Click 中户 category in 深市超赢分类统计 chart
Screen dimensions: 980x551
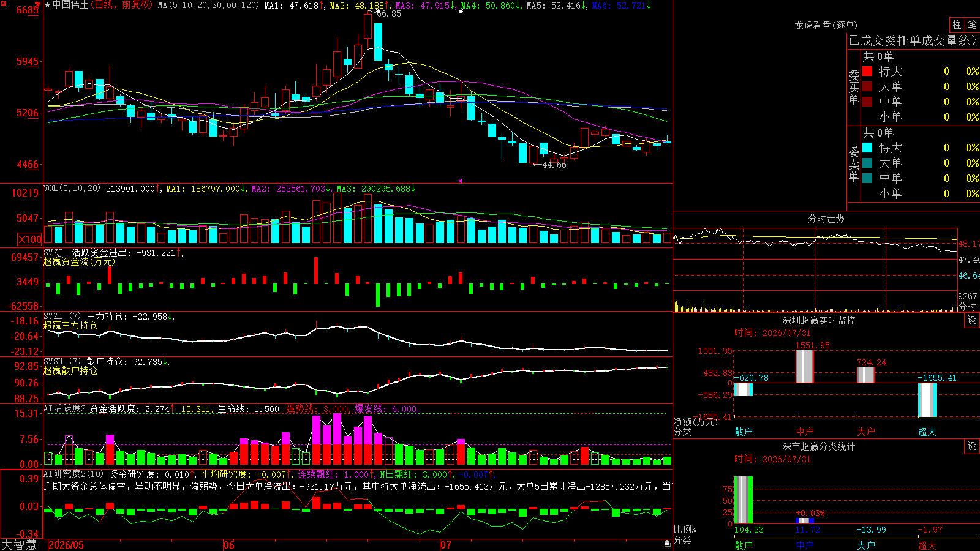[x=805, y=545]
